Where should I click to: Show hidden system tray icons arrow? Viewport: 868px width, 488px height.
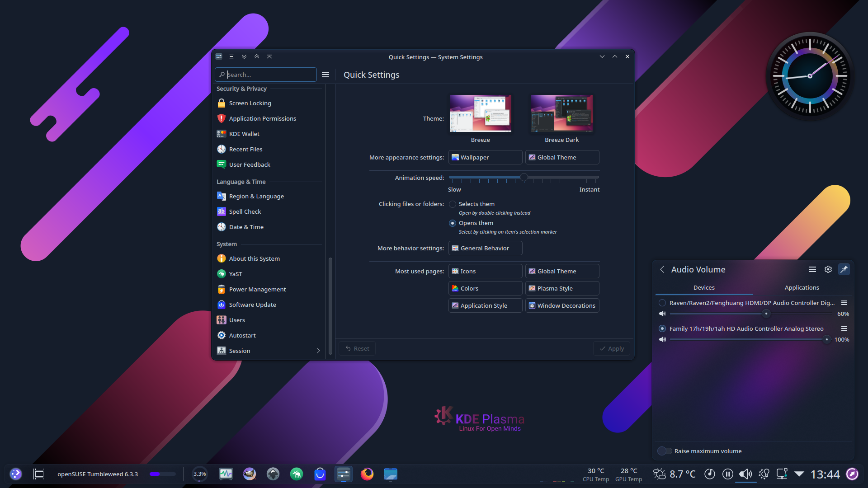tap(799, 474)
